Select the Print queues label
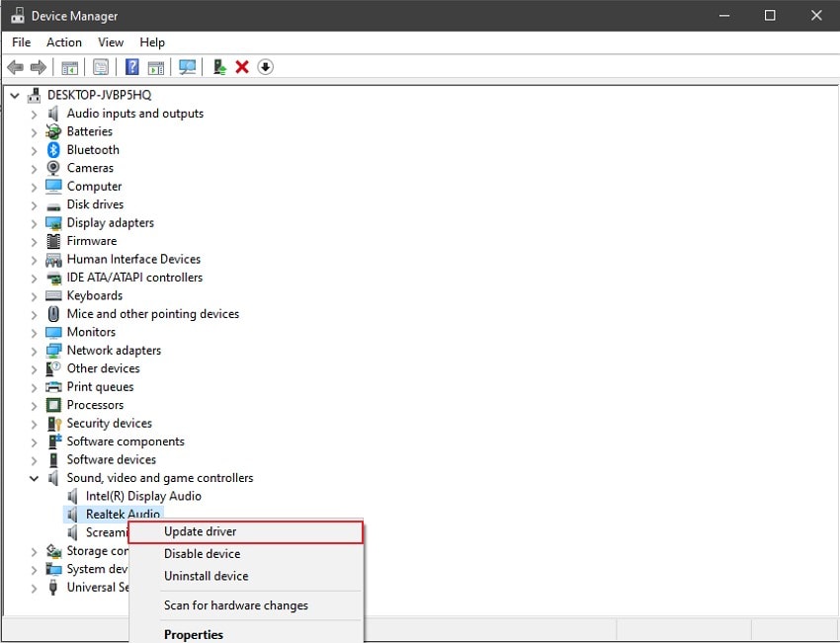 point(100,387)
